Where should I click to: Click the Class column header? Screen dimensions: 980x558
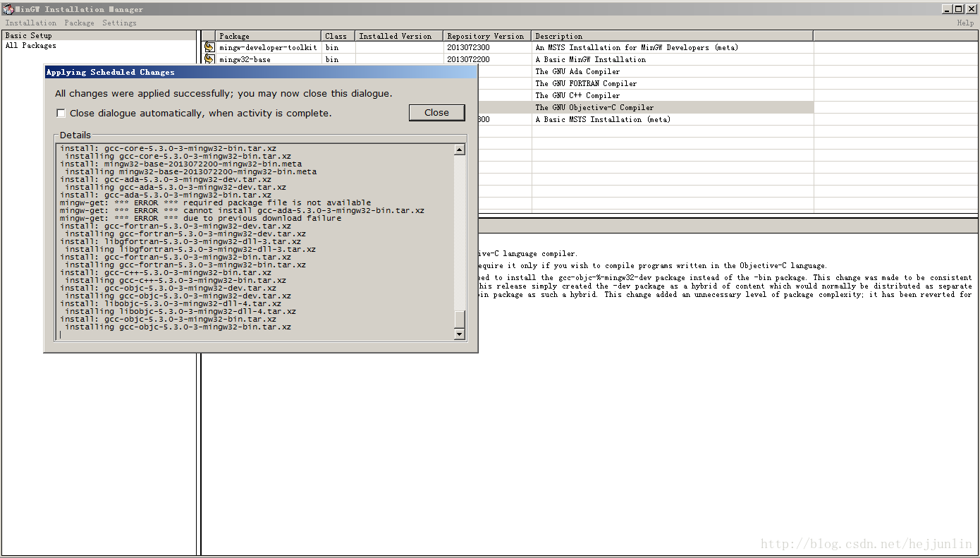[x=338, y=36]
